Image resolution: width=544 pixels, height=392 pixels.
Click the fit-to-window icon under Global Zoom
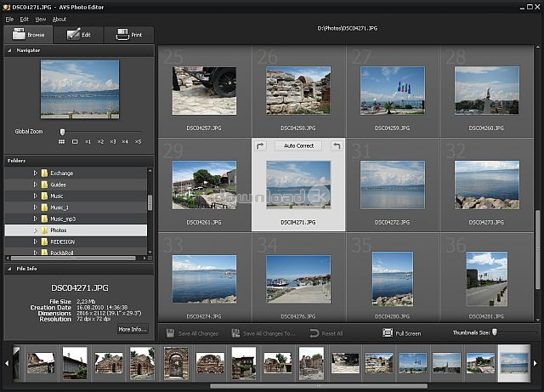coord(75,141)
